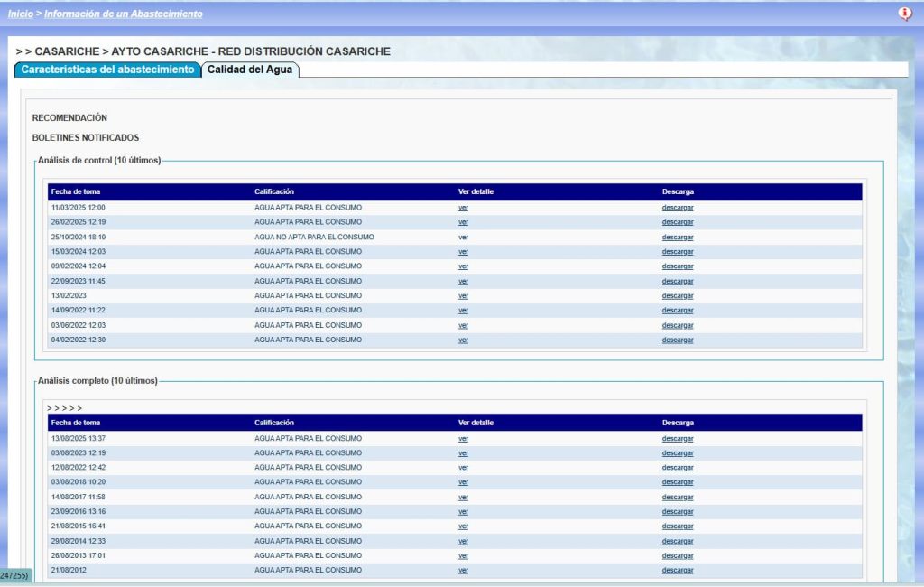924x587 pixels.
Task: Switch to Características del abastecimiento tab
Action: [x=107, y=70]
